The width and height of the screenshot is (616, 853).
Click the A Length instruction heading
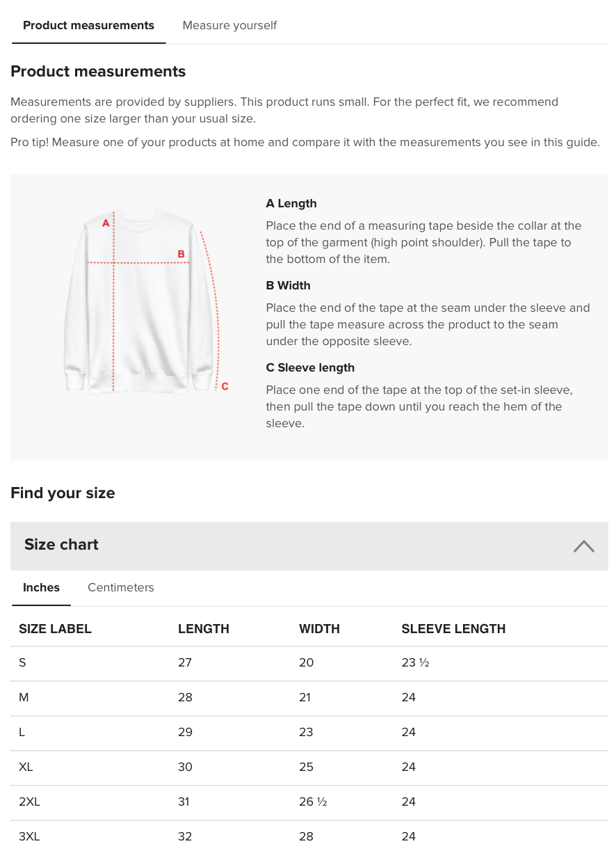point(291,204)
